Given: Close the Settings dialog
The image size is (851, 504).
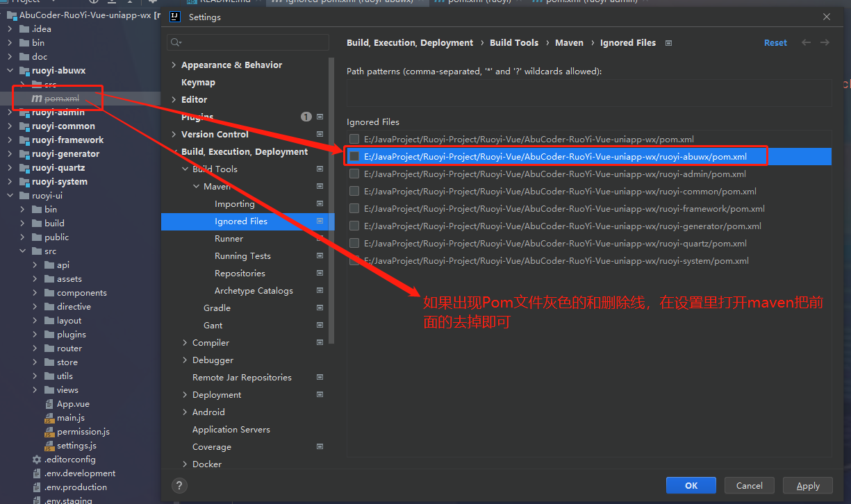Looking at the screenshot, I should (826, 17).
